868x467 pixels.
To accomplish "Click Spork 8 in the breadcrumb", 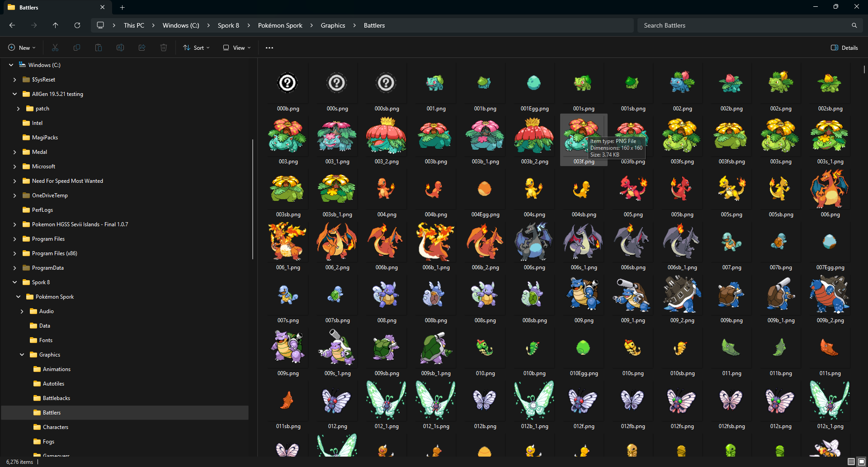I will [228, 25].
